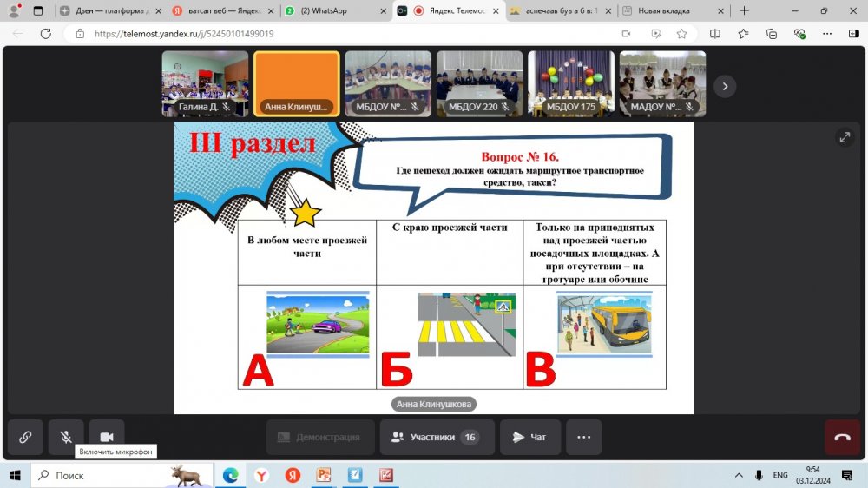Click the tray microphone icon
This screenshot has width=868, height=488.
[759, 475]
